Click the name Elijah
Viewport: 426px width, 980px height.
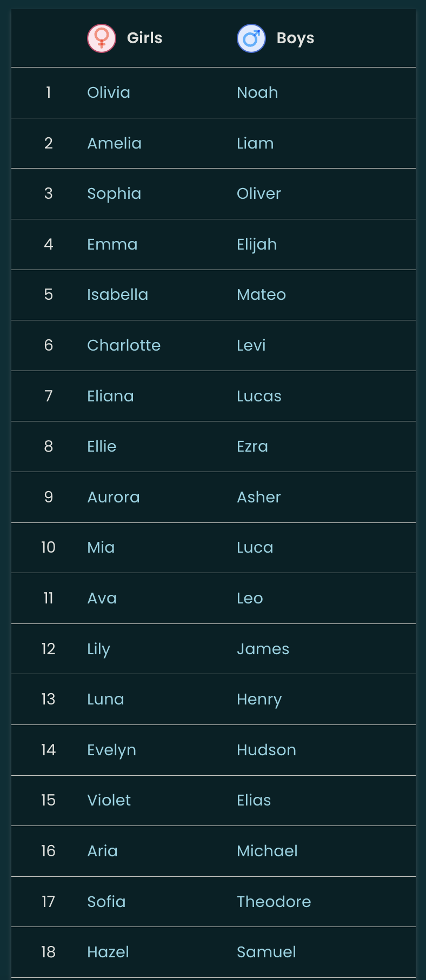click(x=257, y=245)
